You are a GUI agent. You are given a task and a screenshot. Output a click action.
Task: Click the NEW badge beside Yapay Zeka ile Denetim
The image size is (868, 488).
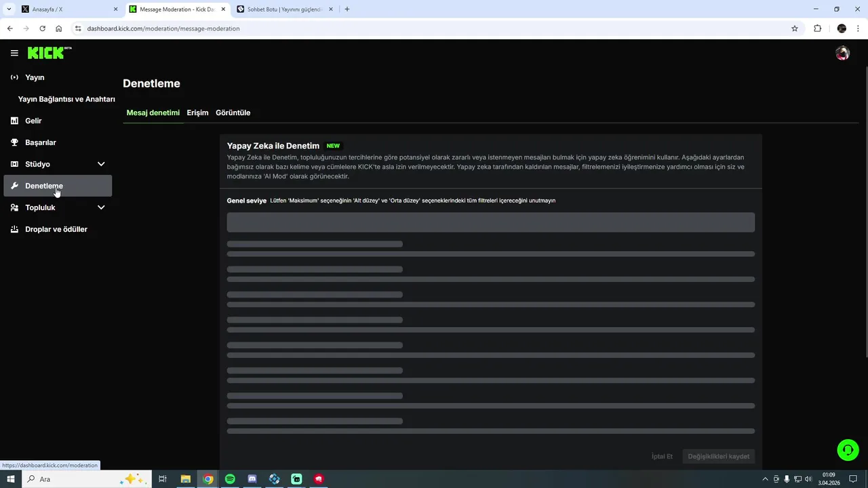tap(333, 146)
